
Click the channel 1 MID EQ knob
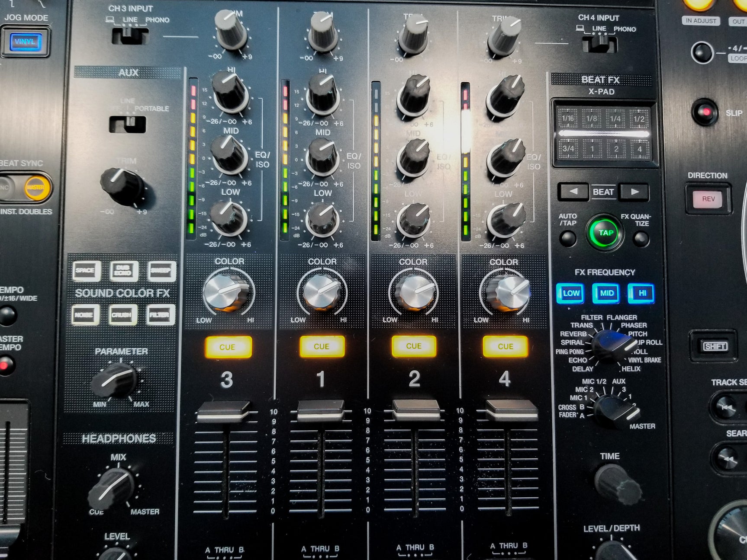coord(322,157)
